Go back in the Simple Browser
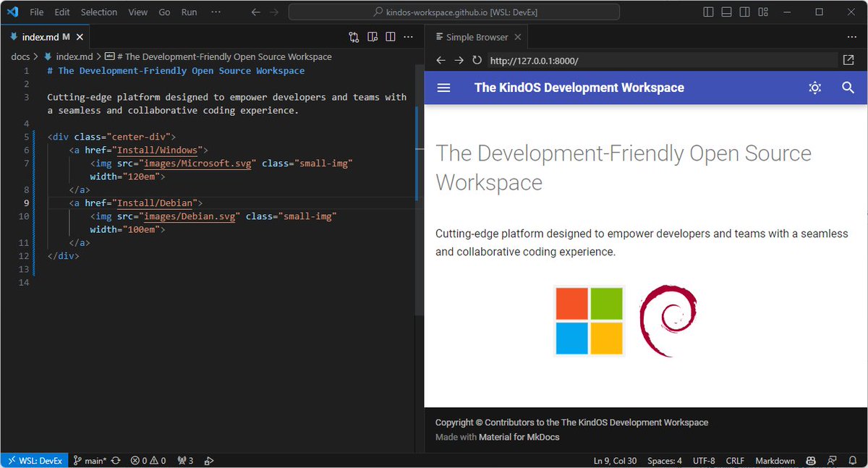Screen dimensions: 868x468 coord(441,61)
